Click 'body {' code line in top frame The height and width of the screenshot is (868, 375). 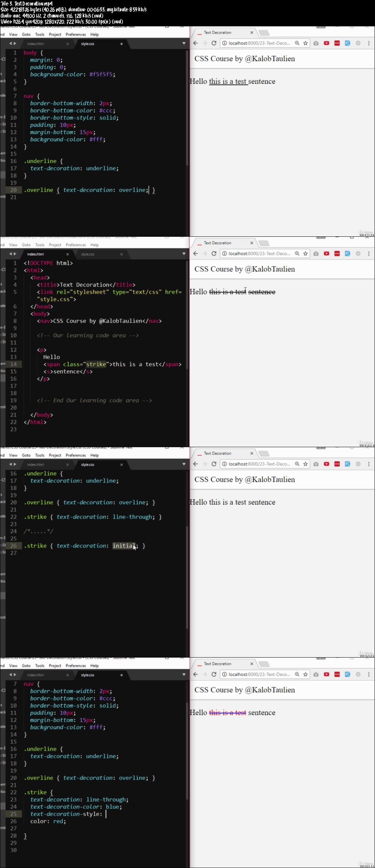click(x=33, y=53)
